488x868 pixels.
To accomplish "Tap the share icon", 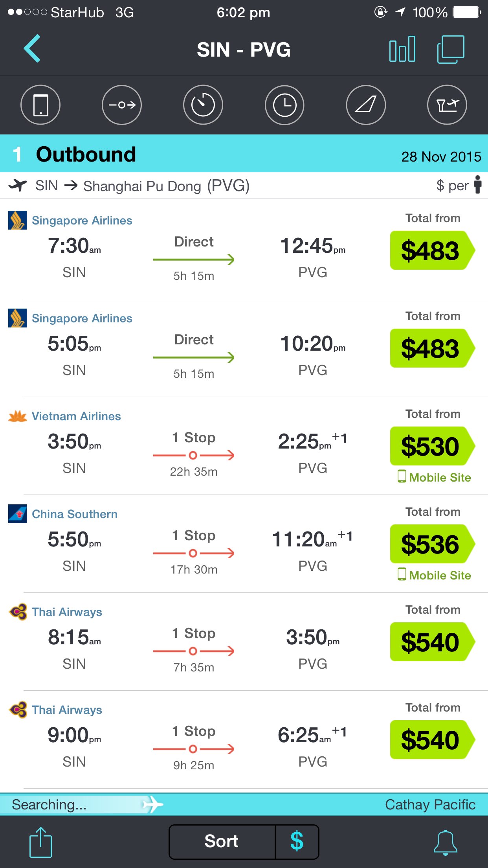I will click(40, 842).
